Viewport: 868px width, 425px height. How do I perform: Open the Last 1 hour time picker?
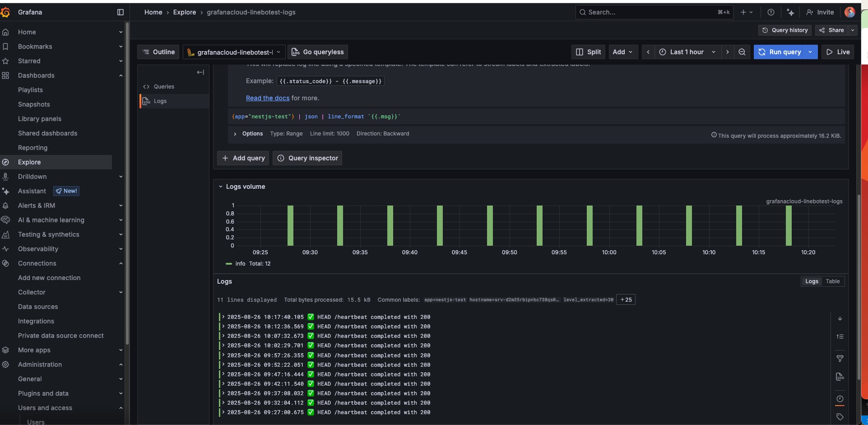[x=687, y=52]
